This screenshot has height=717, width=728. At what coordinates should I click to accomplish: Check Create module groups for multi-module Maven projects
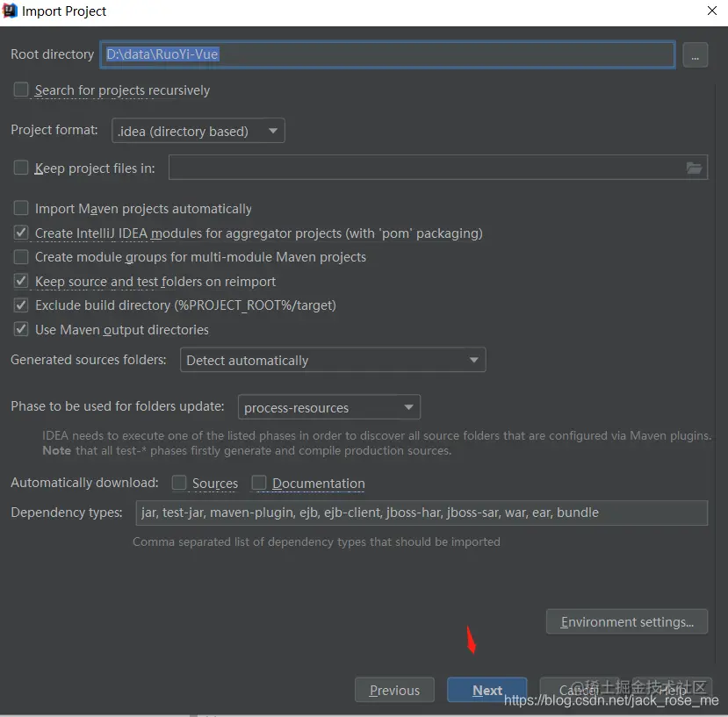(x=21, y=256)
